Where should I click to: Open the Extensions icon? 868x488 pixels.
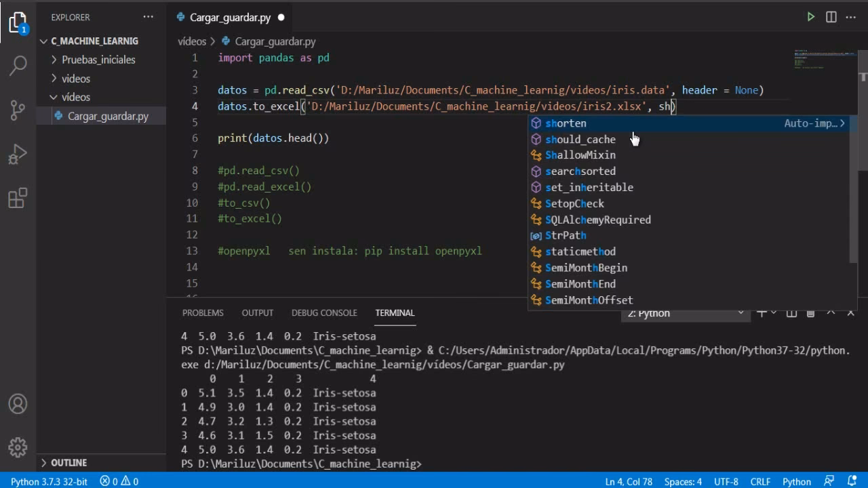point(18,195)
